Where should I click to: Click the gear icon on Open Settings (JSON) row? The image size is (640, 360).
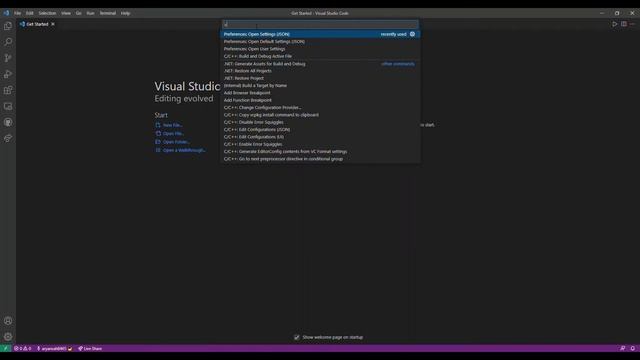(x=412, y=34)
